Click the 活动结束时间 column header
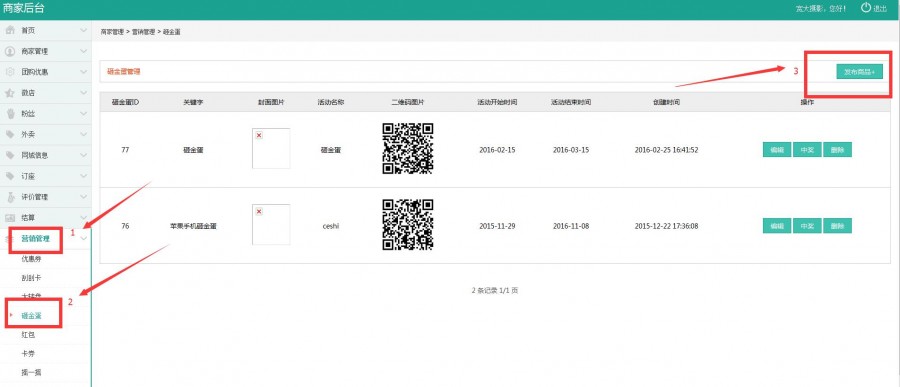The image size is (900, 387). [571, 102]
